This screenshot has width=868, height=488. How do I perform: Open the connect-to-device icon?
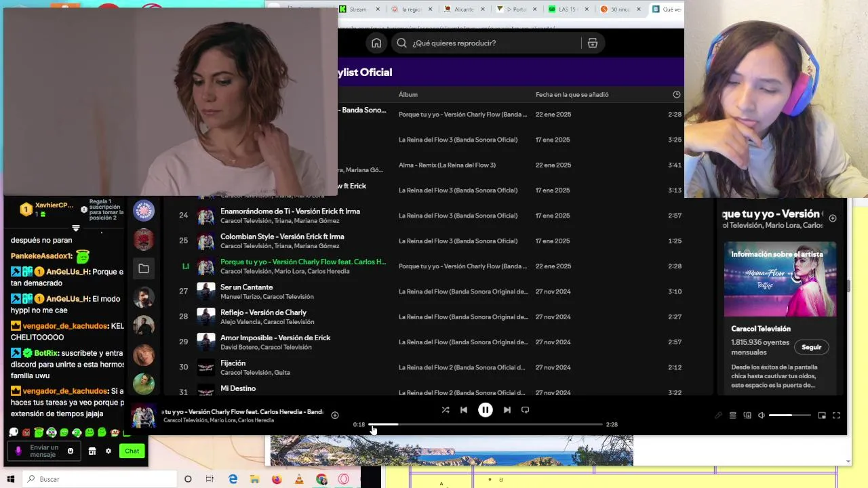point(747,415)
